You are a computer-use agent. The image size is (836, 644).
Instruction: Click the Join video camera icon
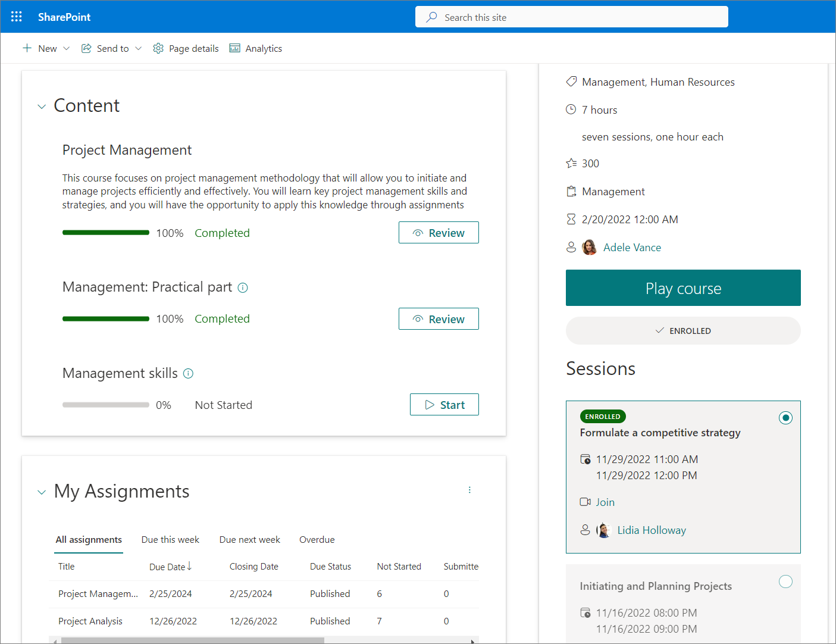pyautogui.click(x=585, y=502)
